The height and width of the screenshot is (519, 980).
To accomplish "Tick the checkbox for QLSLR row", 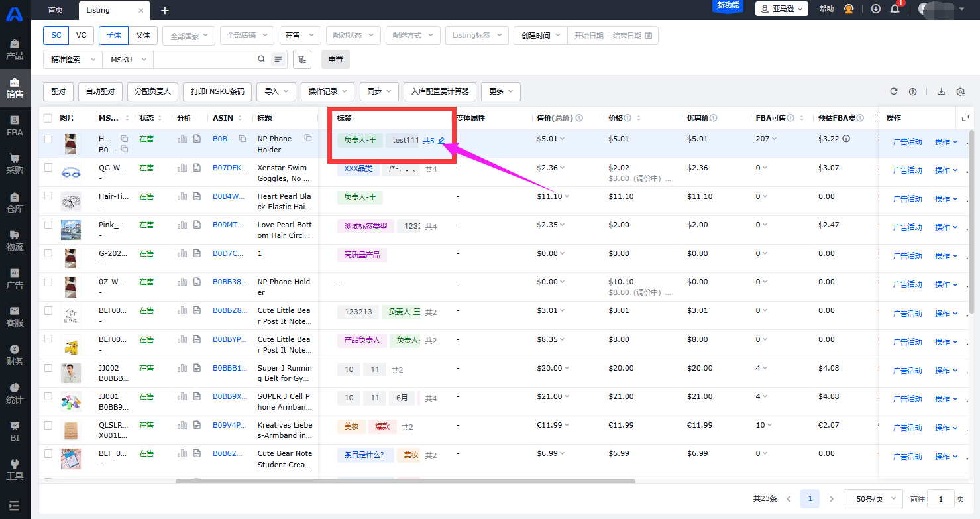I will coord(48,425).
